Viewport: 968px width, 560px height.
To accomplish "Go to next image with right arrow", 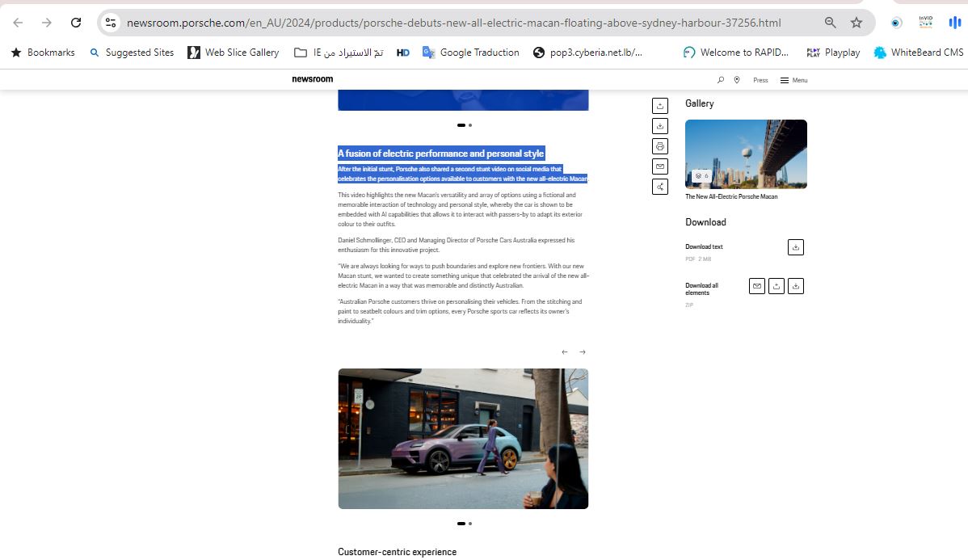I will (583, 352).
